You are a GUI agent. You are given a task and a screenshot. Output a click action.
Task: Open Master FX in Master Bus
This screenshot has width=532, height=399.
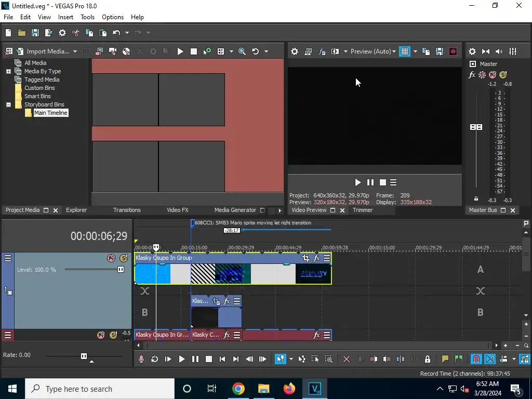tap(472, 75)
